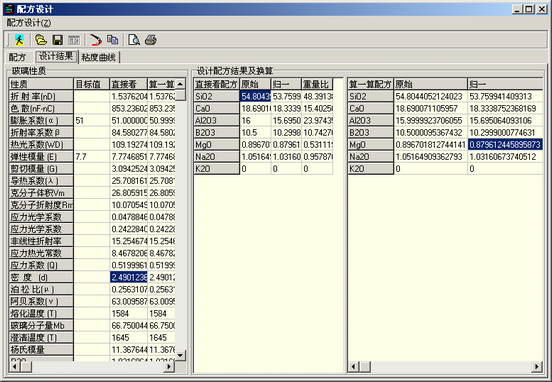This screenshot has width=552, height=382.
Task: Open the 配方设计(Z) menu
Action: click(x=29, y=23)
